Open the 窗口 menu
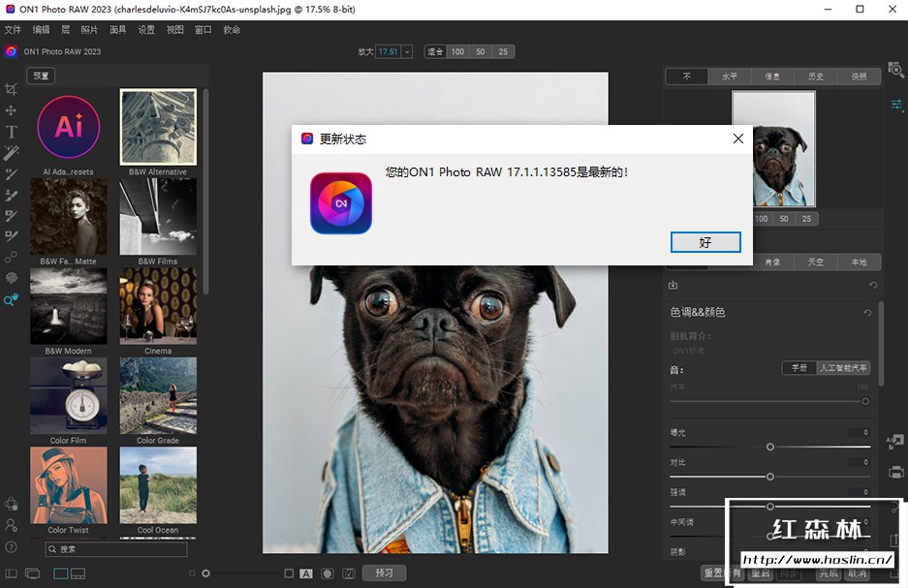Viewport: 908px width, 588px height. (204, 29)
